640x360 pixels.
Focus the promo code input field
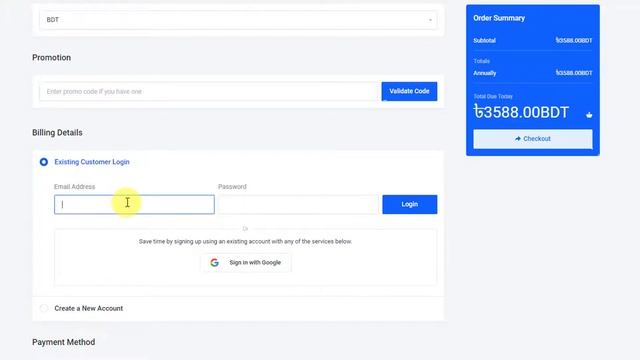pos(210,91)
